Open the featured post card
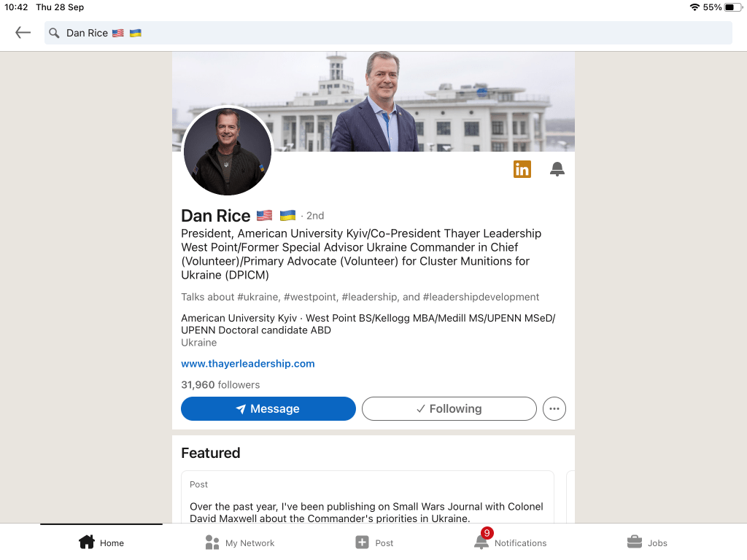The image size is (747, 560). click(x=368, y=497)
